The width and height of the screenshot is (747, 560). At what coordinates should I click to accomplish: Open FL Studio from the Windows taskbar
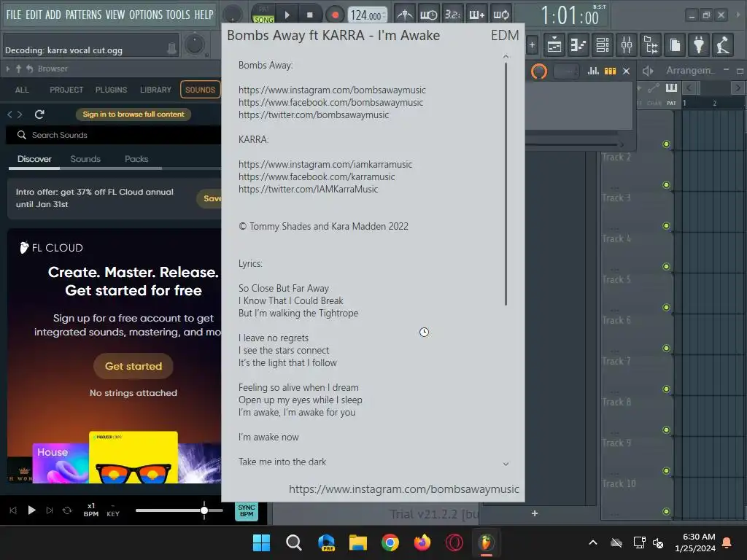(x=485, y=542)
